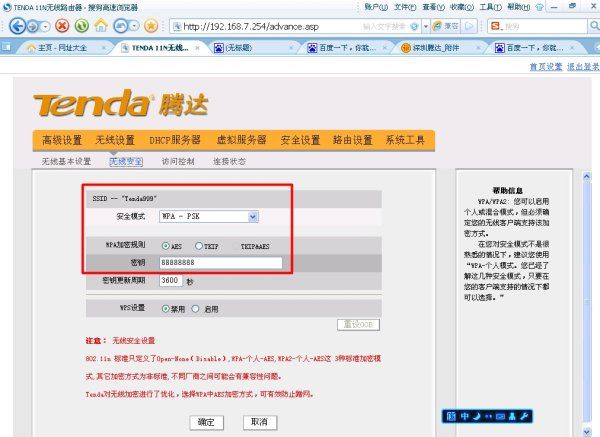Click the 退出登录 link
600x437 pixels.
pos(583,67)
